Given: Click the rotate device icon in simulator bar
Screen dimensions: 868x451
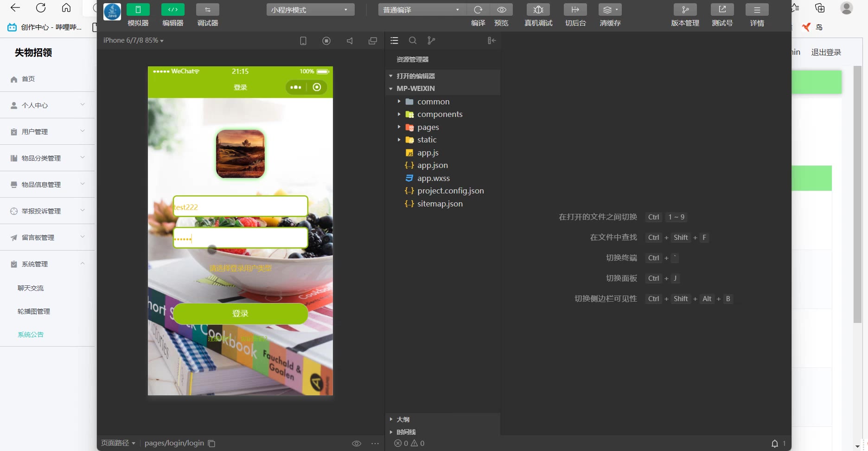Looking at the screenshot, I should (x=303, y=41).
